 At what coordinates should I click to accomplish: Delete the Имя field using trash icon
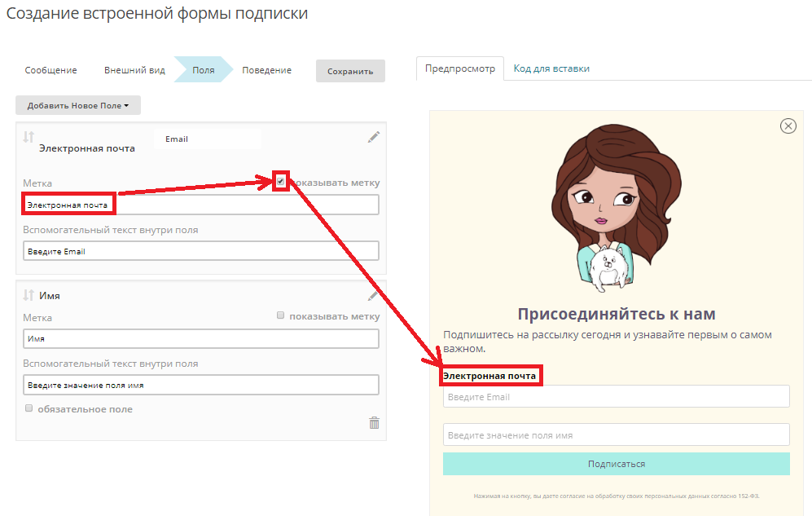pyautogui.click(x=374, y=422)
